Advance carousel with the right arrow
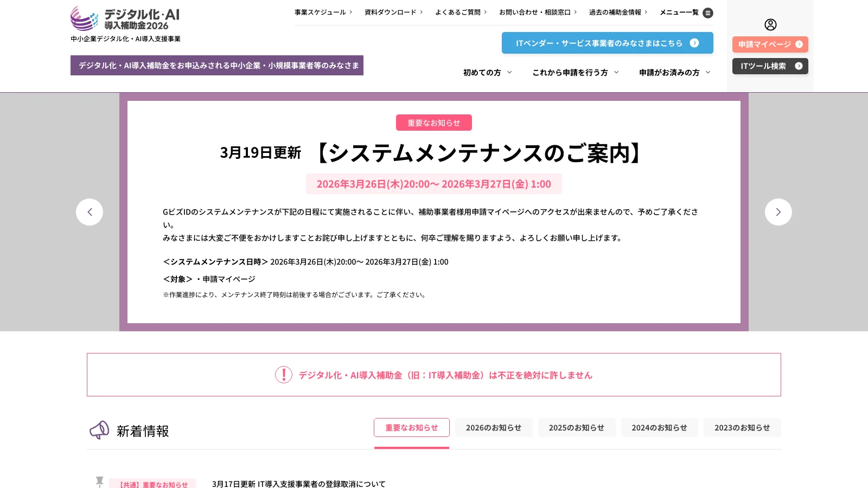This screenshot has height=488, width=868. click(778, 212)
